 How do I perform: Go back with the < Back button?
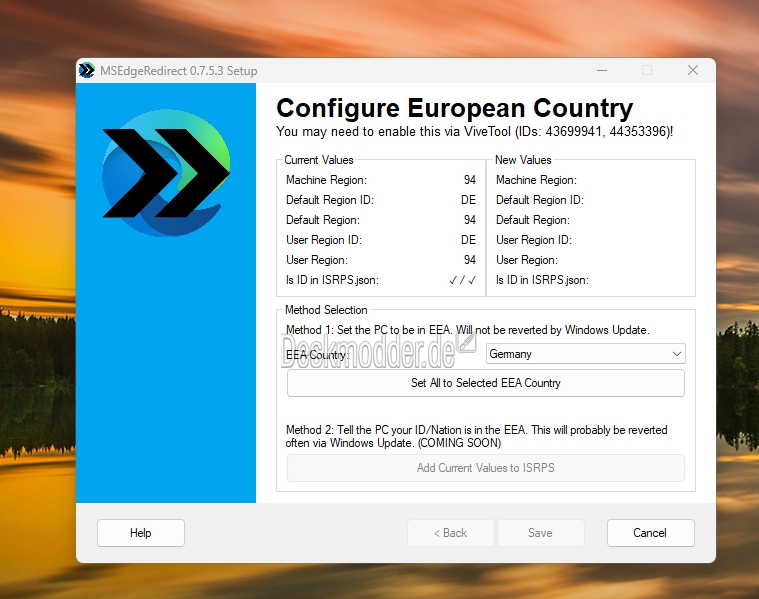coord(451,533)
